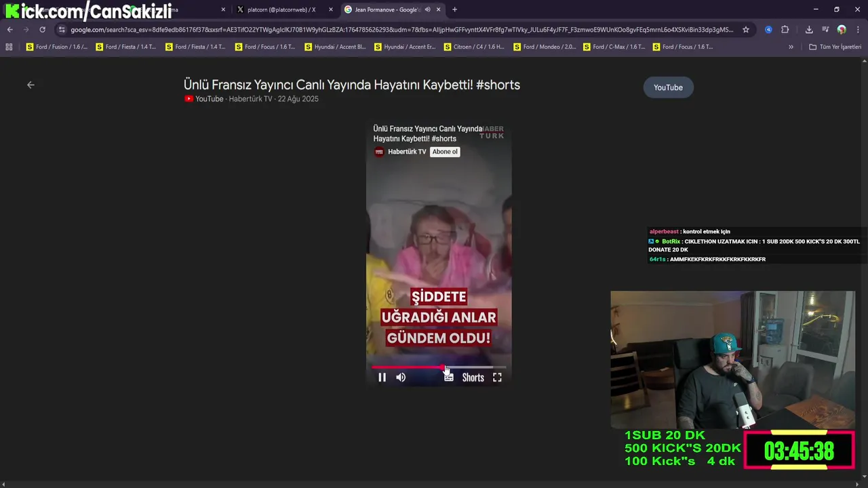The image size is (868, 488).
Task: Open the Chrome profile avatar
Action: click(842, 30)
